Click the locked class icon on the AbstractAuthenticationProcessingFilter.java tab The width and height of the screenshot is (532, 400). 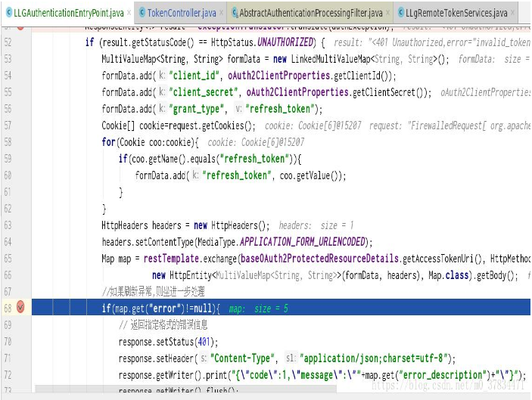point(235,13)
